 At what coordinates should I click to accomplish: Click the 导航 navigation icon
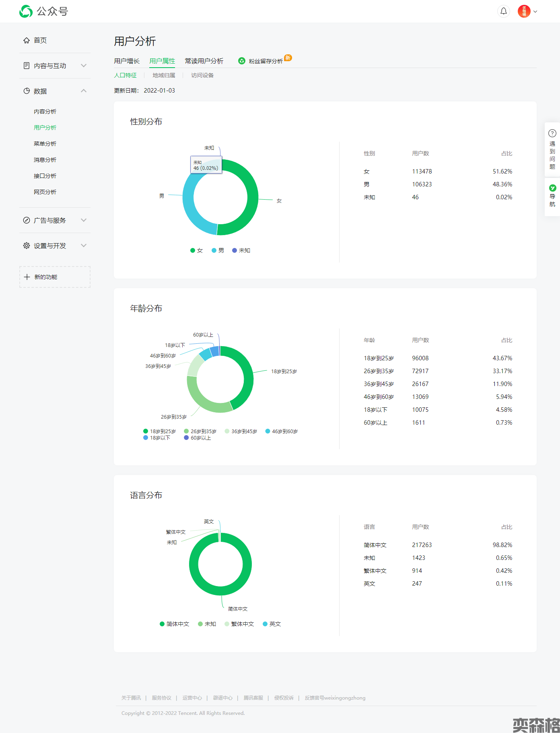pyautogui.click(x=552, y=188)
